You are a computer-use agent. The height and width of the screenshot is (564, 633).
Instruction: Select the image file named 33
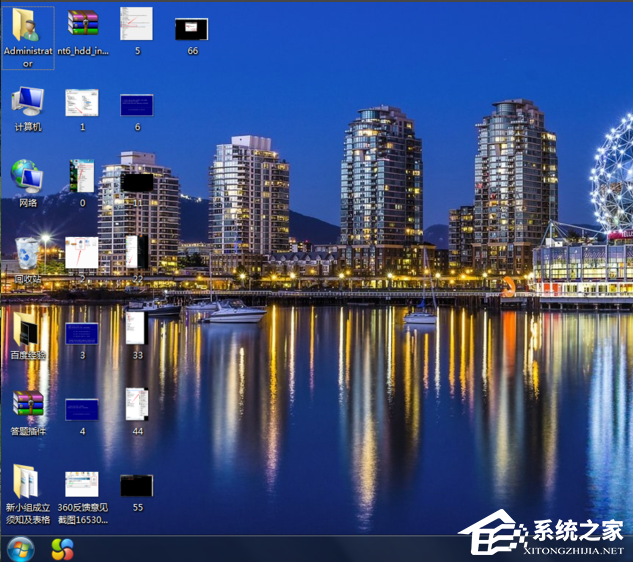136,329
